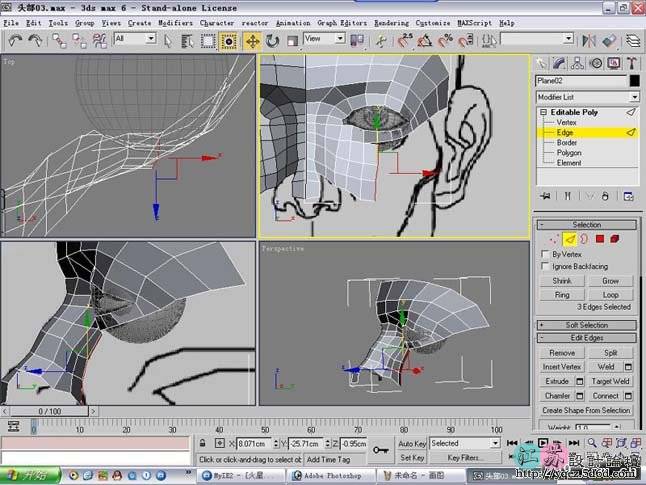Open the Layer Manager icon
Viewport: 646px width, 485px height.
[633, 40]
